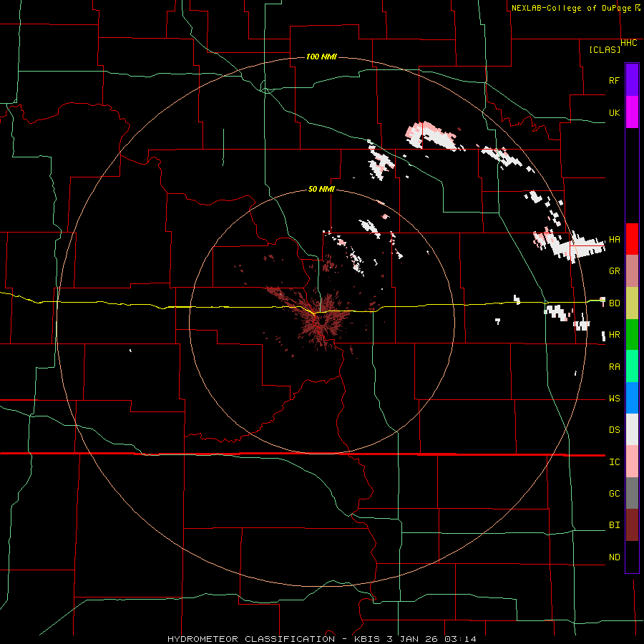Screen dimensions: 644x644
Task: Click the GC gray color swatch
Action: point(632,493)
